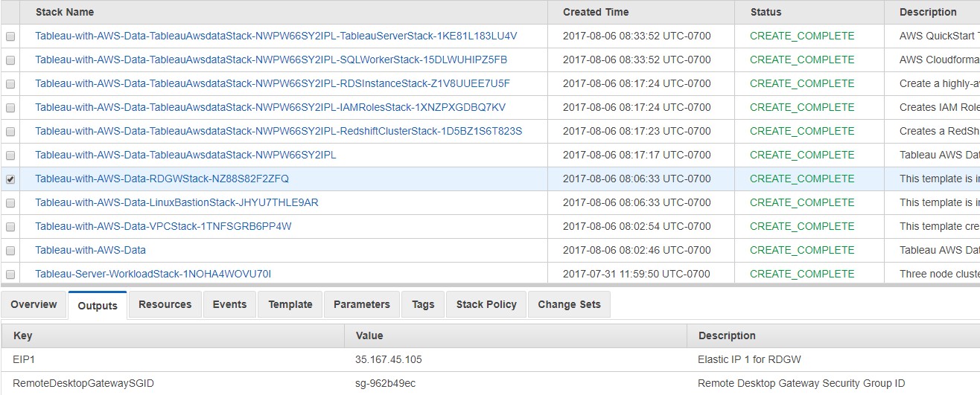This screenshot has width=980, height=395.
Task: Open the VPCStack-1TNFSGRB6PP4W stack link
Action: click(163, 226)
